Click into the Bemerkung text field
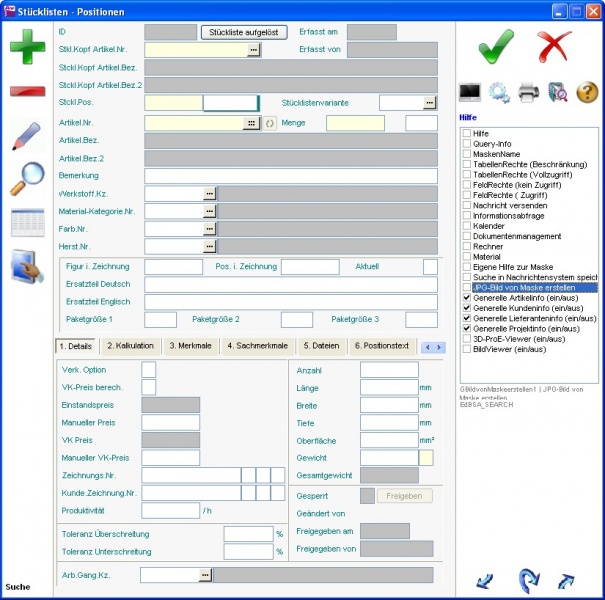Screen dimensions: 605x600 [290, 176]
